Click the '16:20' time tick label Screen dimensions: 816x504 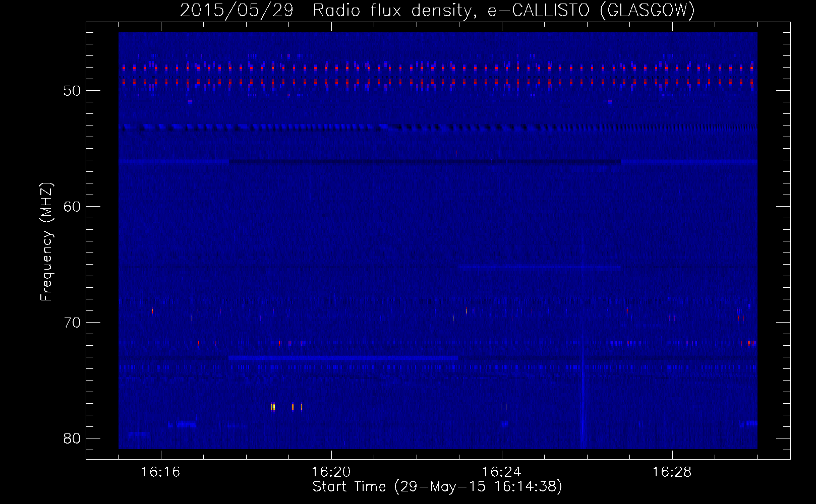(x=331, y=472)
